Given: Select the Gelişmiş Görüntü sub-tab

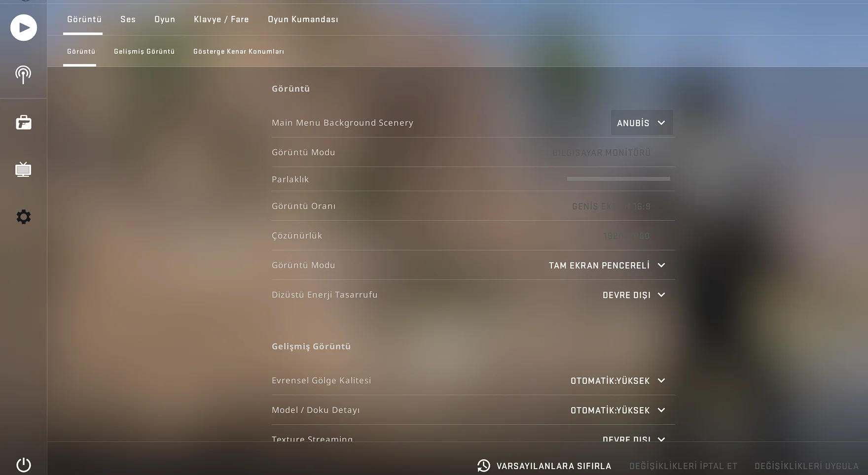Looking at the screenshot, I should (x=144, y=51).
